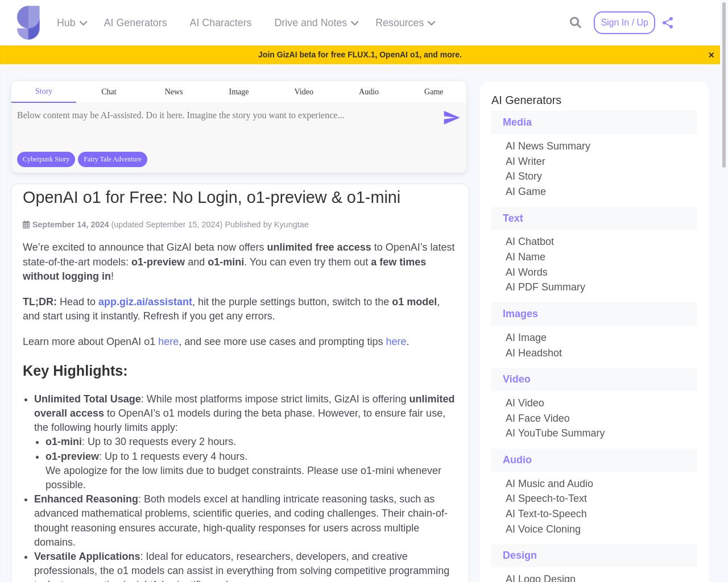Open AI News Summary in sidebar
The height and width of the screenshot is (582, 728).
pyautogui.click(x=548, y=146)
